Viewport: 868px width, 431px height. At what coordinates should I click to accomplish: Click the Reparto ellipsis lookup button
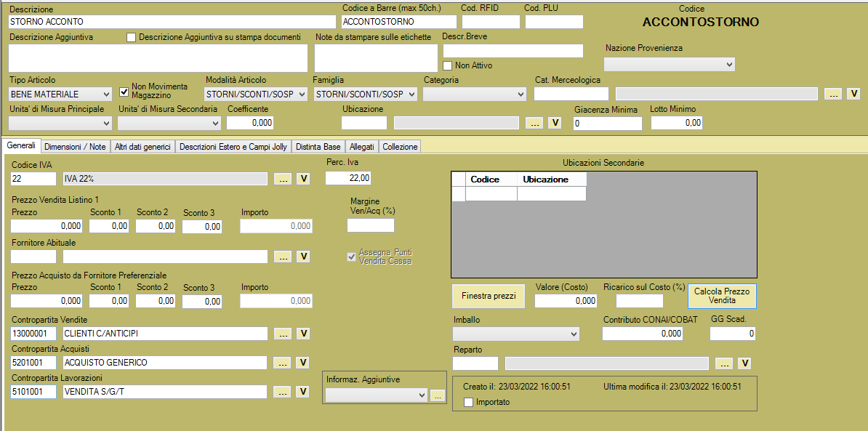point(723,363)
